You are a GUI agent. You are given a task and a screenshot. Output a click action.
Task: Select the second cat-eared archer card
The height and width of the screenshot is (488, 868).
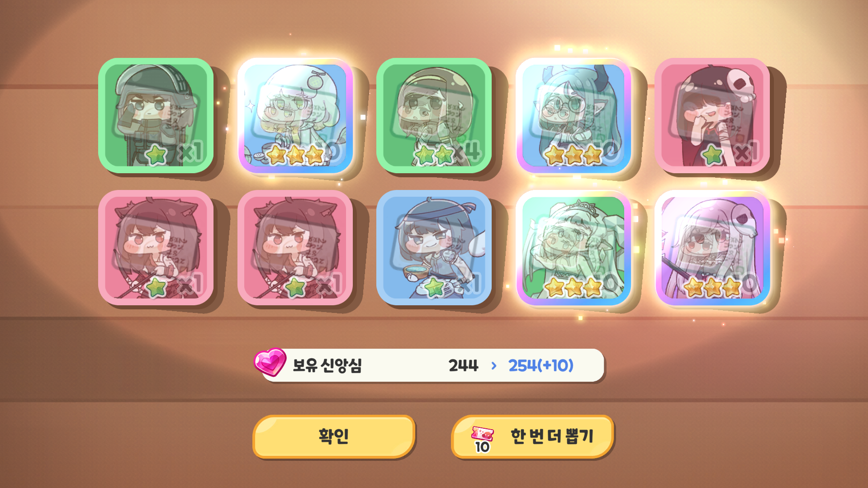pyautogui.click(x=295, y=247)
